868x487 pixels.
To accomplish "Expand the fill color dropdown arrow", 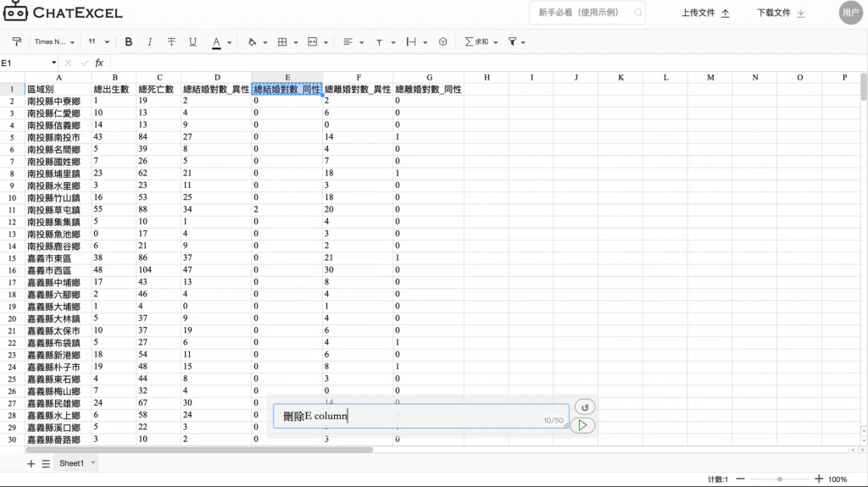I will 265,42.
